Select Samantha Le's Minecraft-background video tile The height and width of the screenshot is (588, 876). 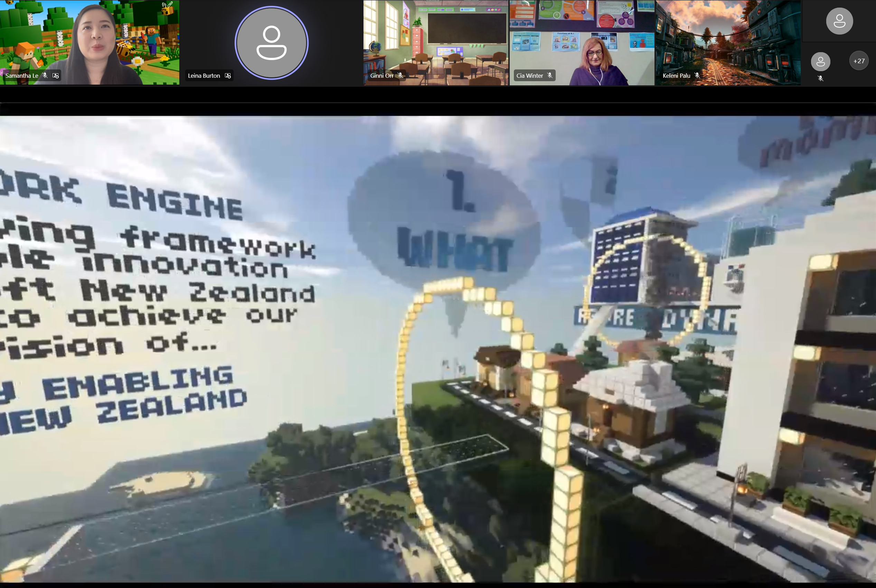(89, 38)
